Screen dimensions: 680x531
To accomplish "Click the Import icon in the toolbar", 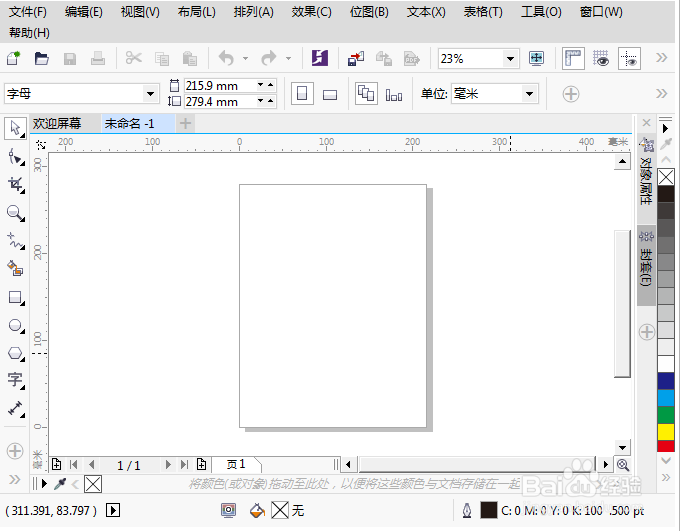I will click(x=356, y=58).
